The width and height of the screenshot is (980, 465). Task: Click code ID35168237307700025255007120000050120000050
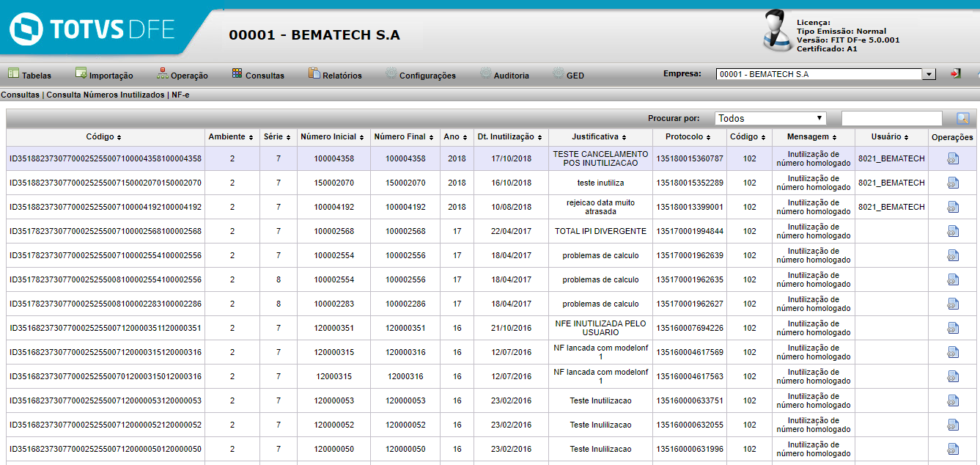coord(106,449)
